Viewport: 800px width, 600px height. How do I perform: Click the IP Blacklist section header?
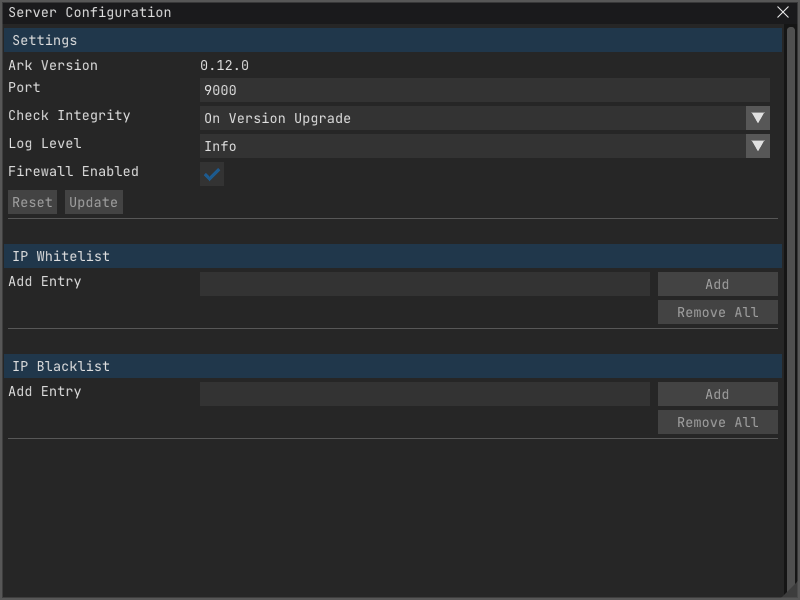tap(392, 366)
